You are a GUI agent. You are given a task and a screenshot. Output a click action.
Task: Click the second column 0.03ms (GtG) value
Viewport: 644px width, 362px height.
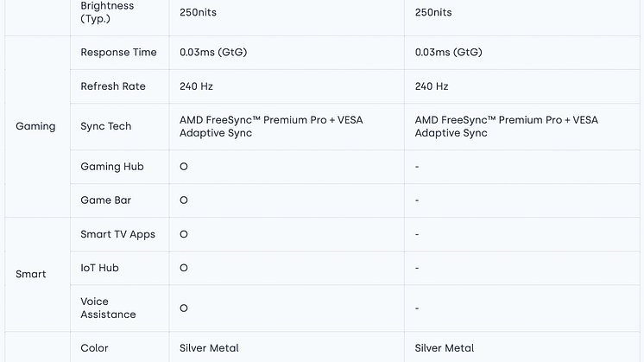pos(448,53)
